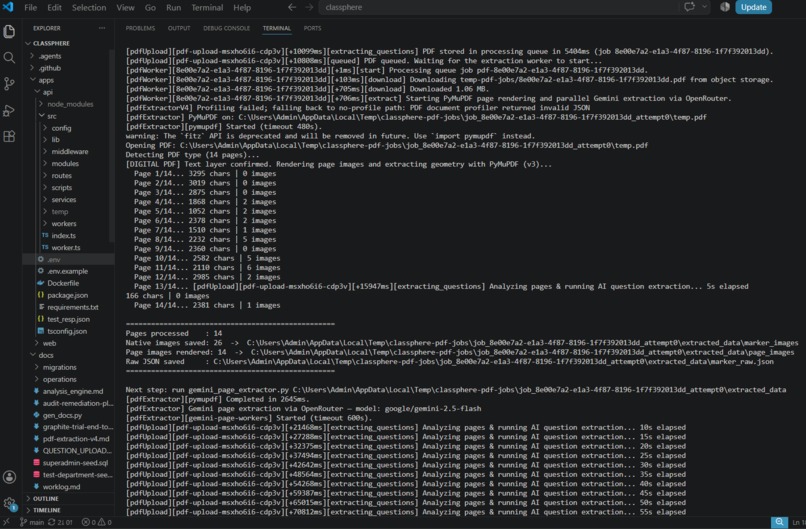806x529 pixels.
Task: Open Explorer's three-dot more actions menu
Action: coord(102,28)
